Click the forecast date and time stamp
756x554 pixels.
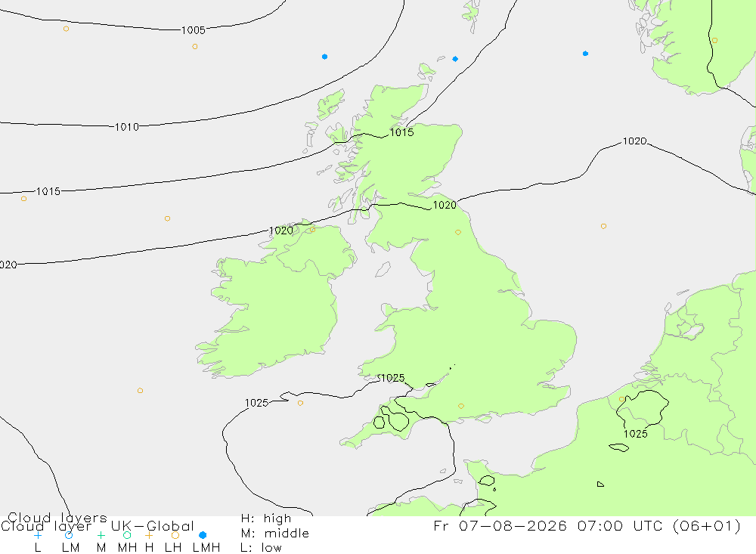click(x=587, y=525)
